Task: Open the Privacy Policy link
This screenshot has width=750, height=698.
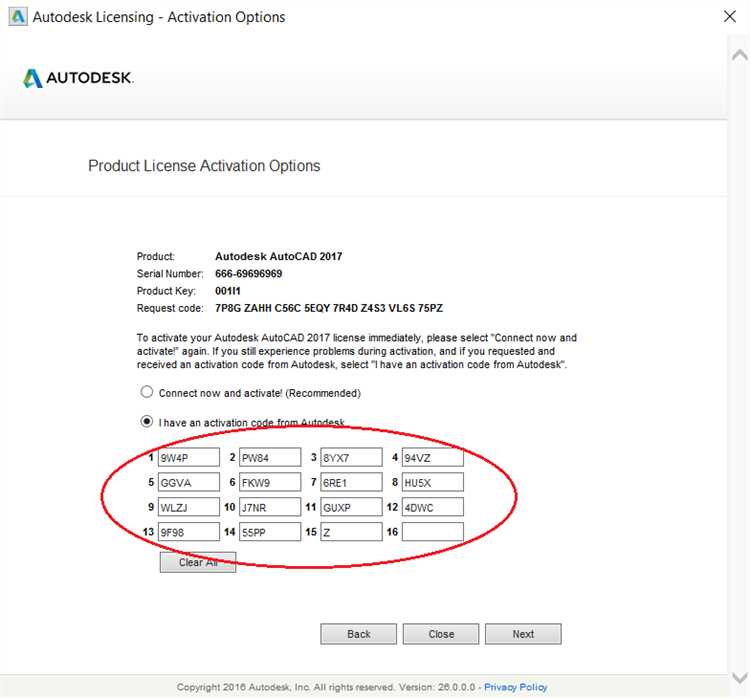Action: click(x=516, y=687)
